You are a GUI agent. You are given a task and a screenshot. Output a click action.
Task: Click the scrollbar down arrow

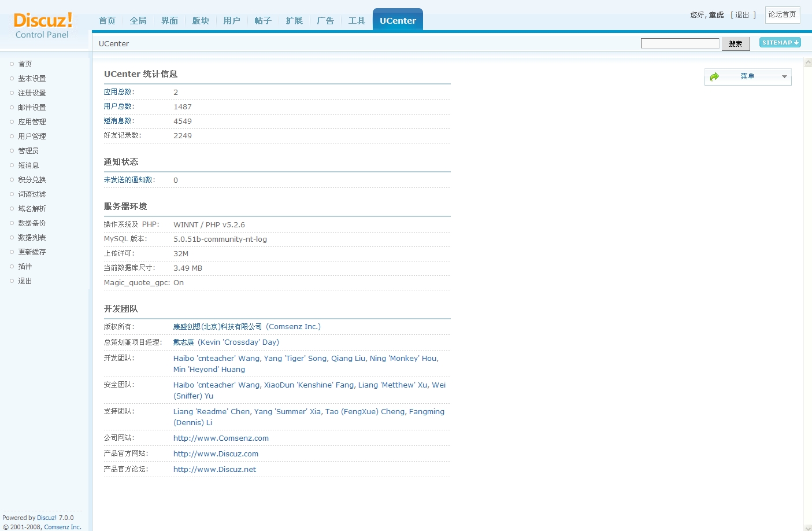click(808, 528)
